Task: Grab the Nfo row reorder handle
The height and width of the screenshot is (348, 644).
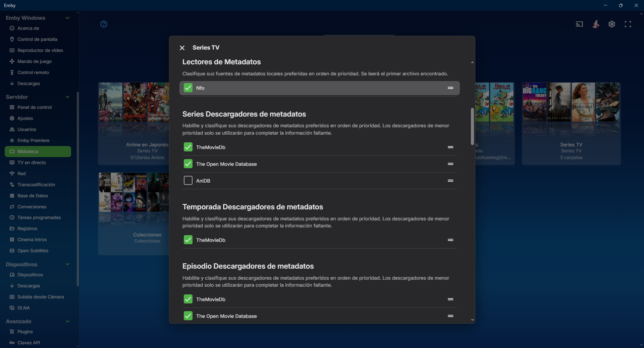Action: [450, 88]
